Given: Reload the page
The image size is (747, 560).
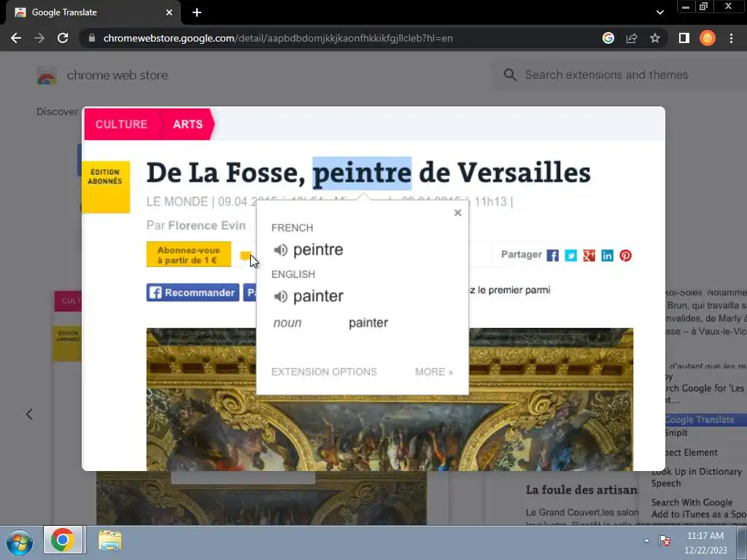Looking at the screenshot, I should pyautogui.click(x=63, y=38).
